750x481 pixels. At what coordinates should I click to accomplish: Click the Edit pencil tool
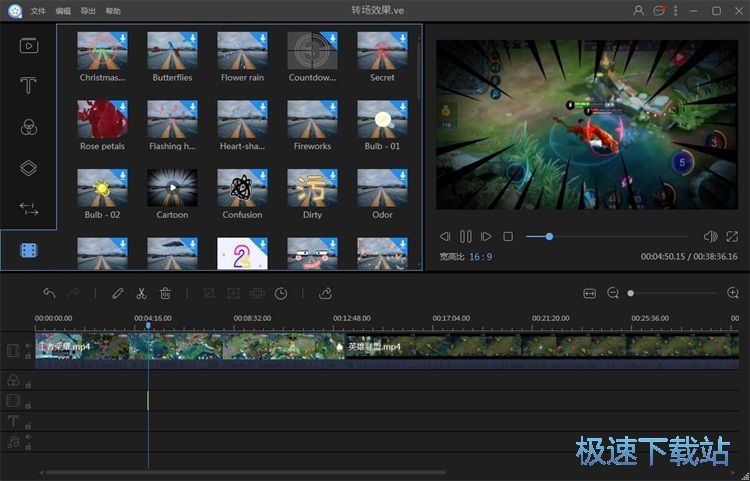(x=118, y=293)
